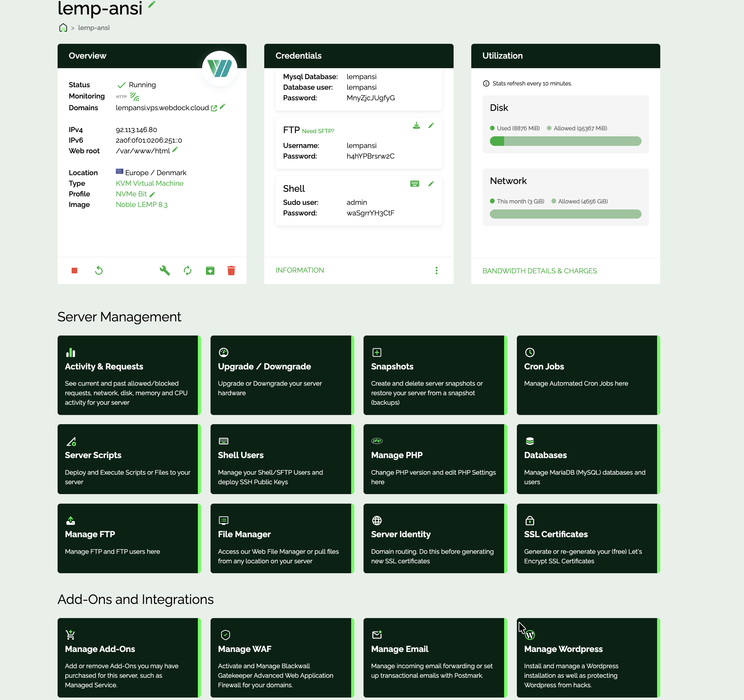This screenshot has height=700, width=744.
Task: Archive the server with the green box icon
Action: pyautogui.click(x=210, y=270)
